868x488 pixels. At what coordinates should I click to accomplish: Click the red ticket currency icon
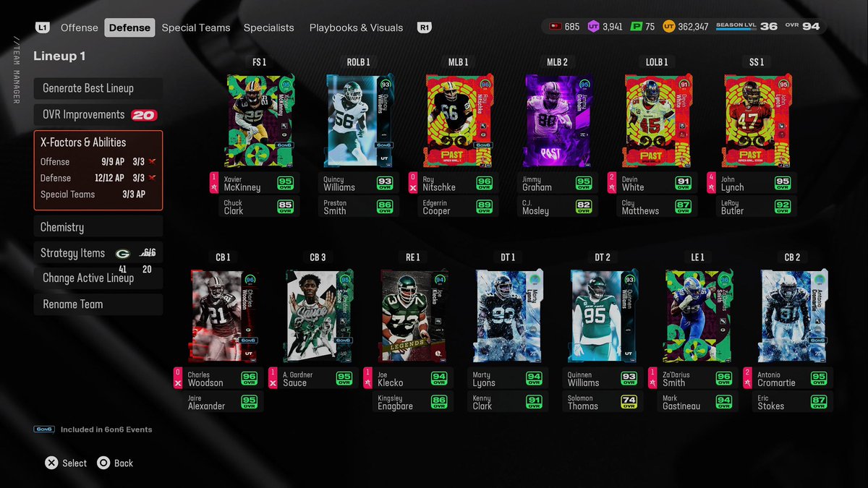(x=556, y=27)
